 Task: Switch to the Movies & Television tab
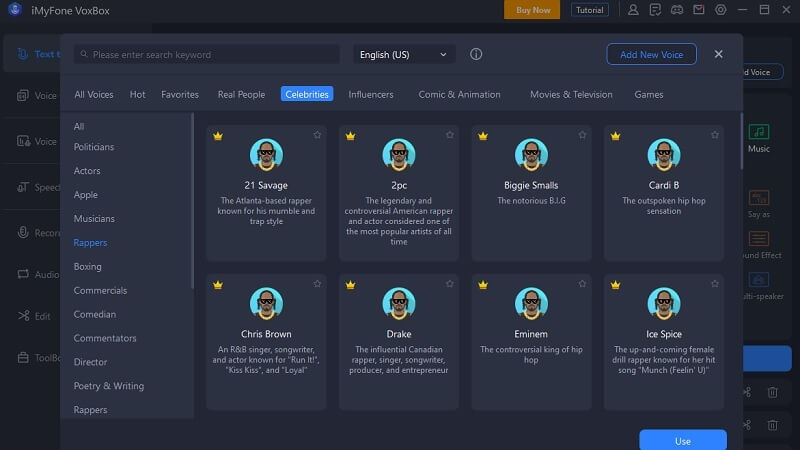(x=571, y=94)
